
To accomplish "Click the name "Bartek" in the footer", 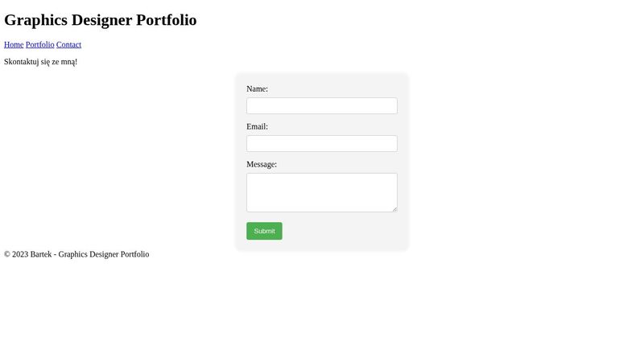I will [x=41, y=255].
